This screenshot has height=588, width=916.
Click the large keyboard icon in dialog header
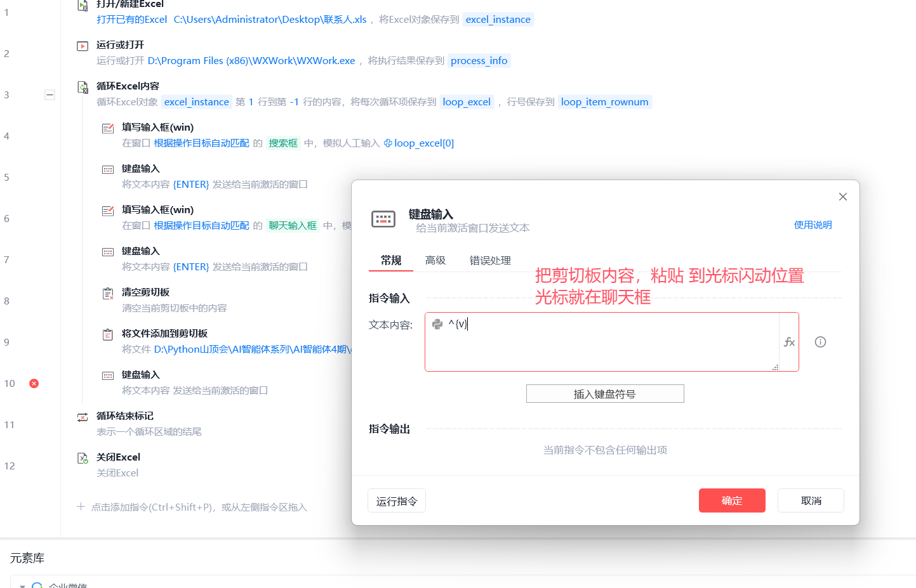[383, 219]
